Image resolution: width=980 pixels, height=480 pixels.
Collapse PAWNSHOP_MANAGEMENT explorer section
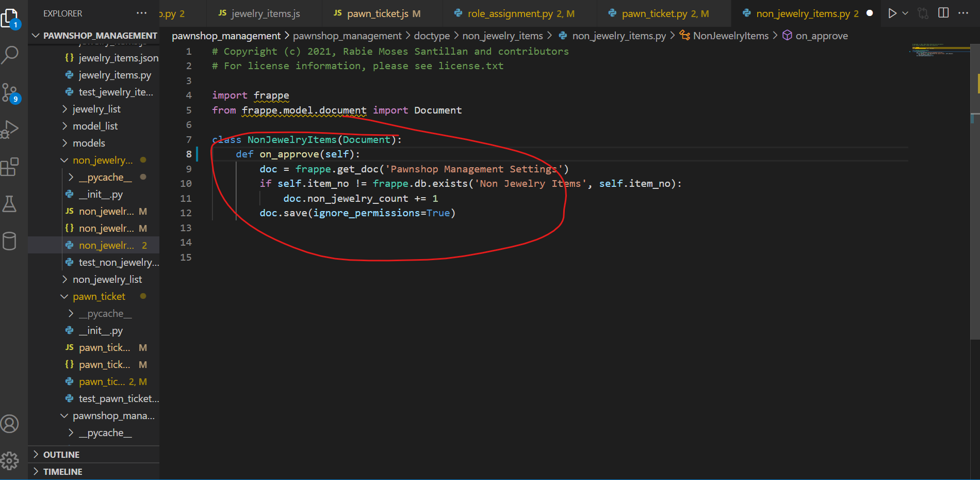[x=94, y=36]
